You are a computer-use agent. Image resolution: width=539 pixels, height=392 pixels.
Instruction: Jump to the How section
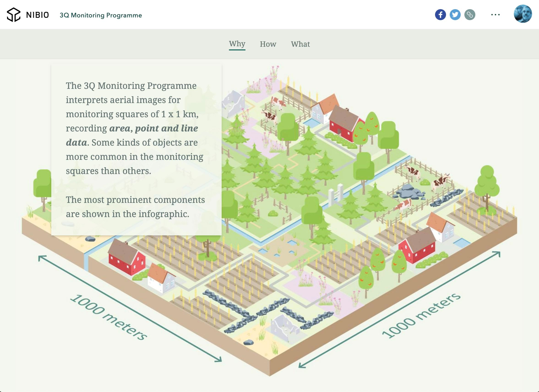pos(268,44)
